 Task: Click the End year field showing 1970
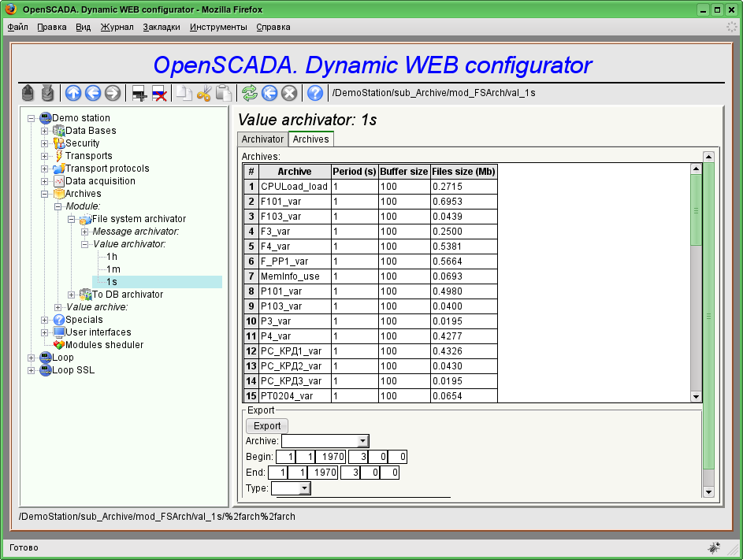[x=323, y=473]
